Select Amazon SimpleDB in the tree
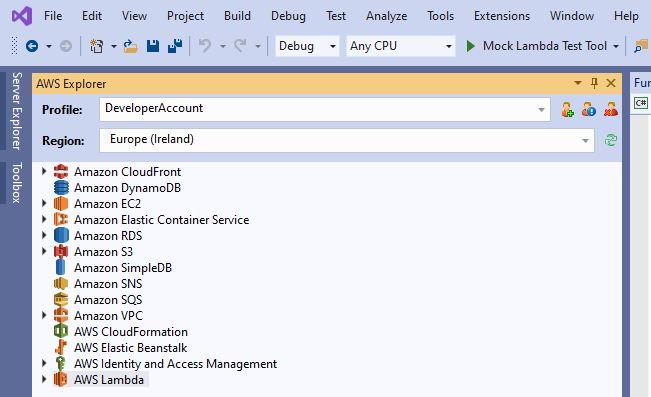The width and height of the screenshot is (651, 397). (x=123, y=267)
